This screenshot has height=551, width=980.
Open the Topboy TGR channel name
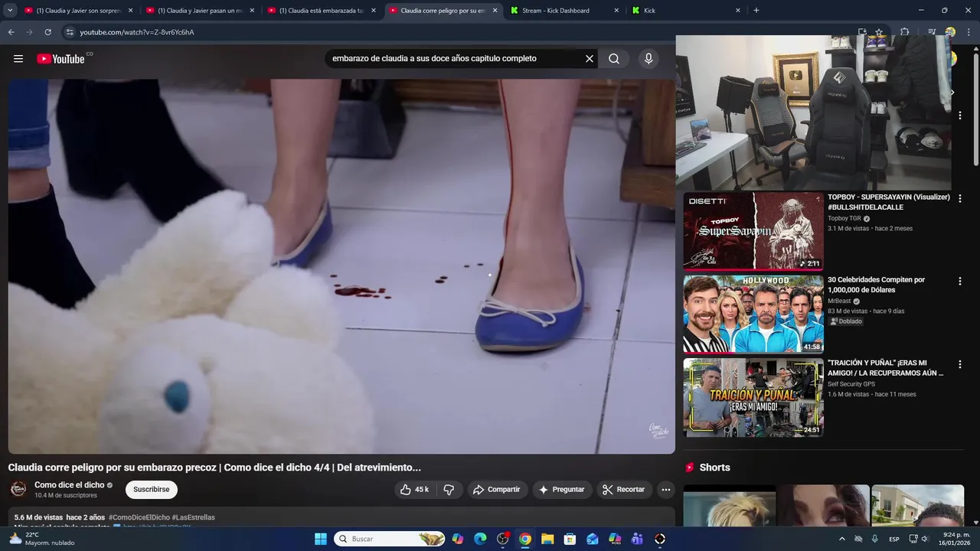click(844, 218)
